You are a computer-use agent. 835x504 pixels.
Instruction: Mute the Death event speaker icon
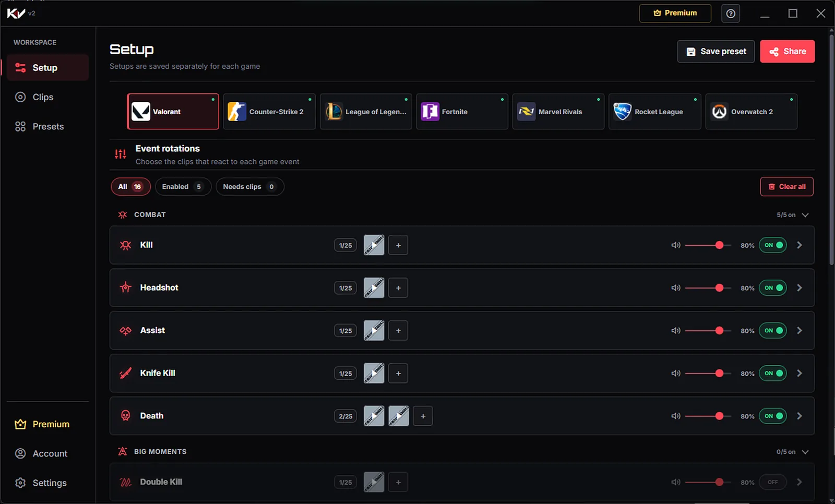coord(676,416)
